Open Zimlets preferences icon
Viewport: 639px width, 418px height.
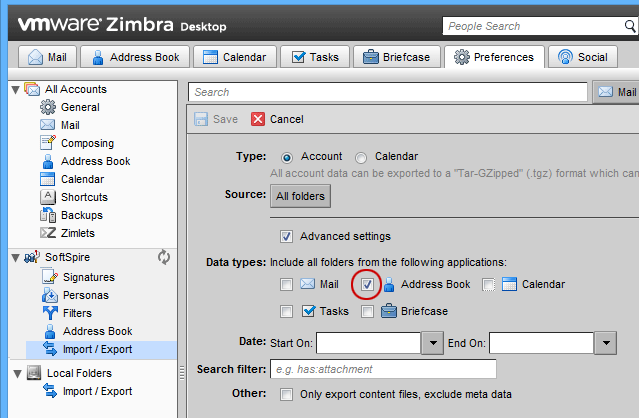pyautogui.click(x=48, y=233)
